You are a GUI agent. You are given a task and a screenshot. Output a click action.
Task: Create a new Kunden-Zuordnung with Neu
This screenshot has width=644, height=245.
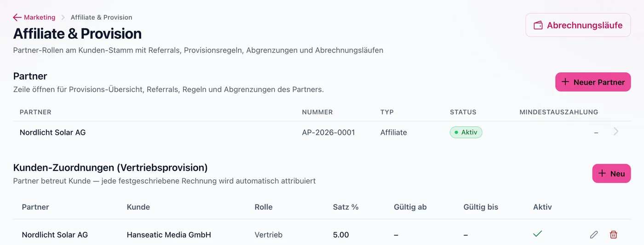[611, 174]
